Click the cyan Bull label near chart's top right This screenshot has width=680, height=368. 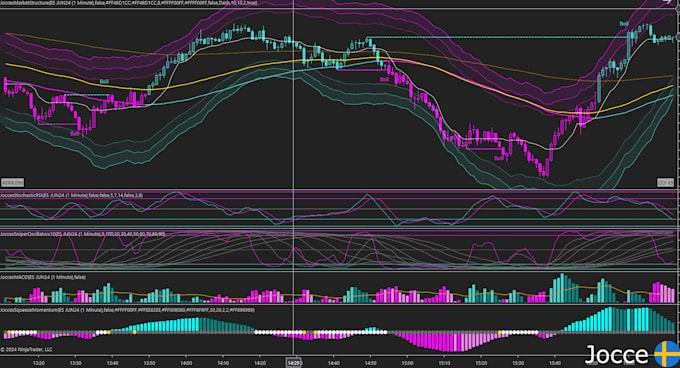pyautogui.click(x=624, y=24)
